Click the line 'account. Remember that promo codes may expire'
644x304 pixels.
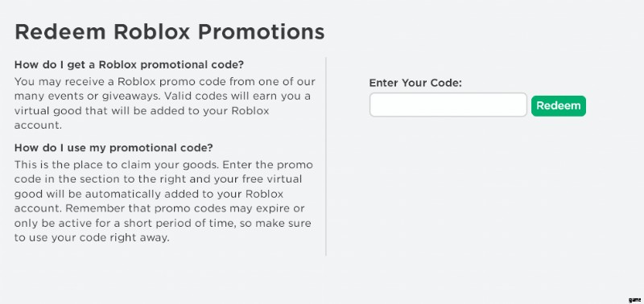(159, 208)
